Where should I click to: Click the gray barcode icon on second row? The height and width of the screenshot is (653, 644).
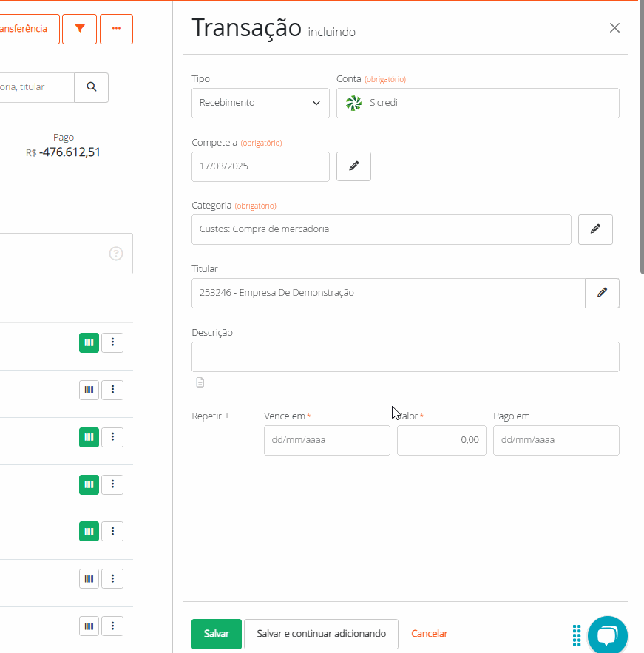point(89,390)
